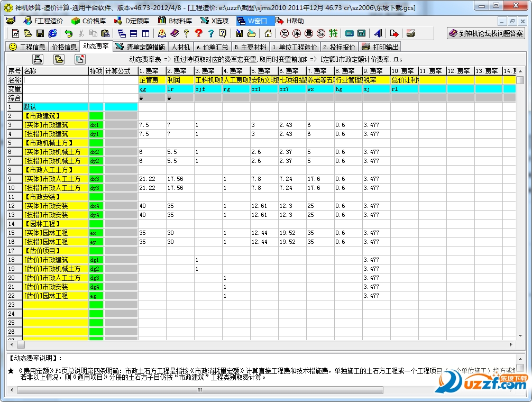Image resolution: width=532 pixels, height=402 pixels.
Task: Click the 到神机论坛找问题答案 button
Action: pos(486,33)
